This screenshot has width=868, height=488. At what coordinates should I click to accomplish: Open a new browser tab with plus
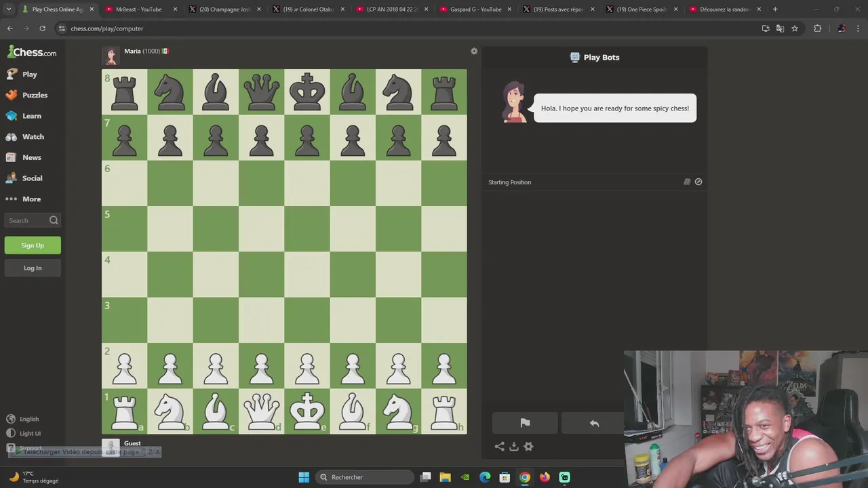coord(775,9)
